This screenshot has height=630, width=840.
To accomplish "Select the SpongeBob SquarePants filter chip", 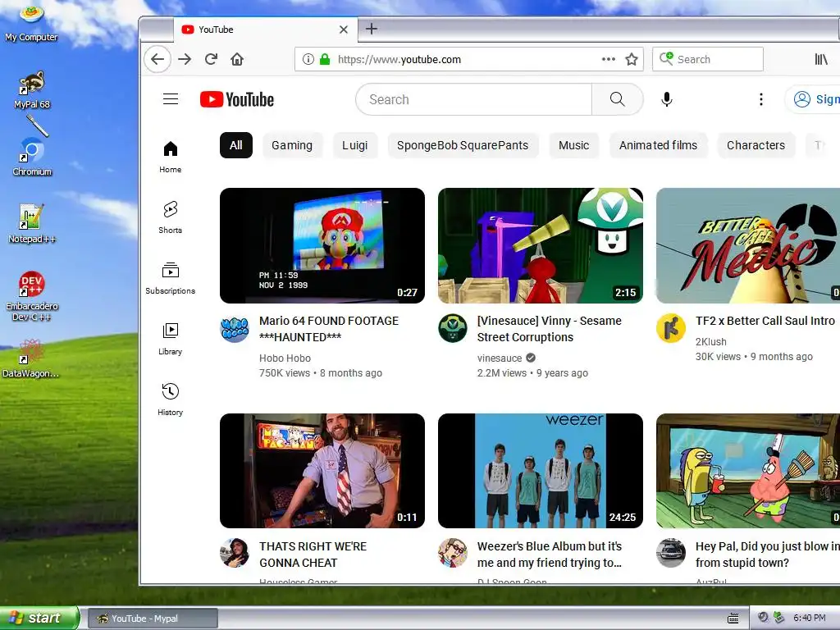I will (x=463, y=145).
